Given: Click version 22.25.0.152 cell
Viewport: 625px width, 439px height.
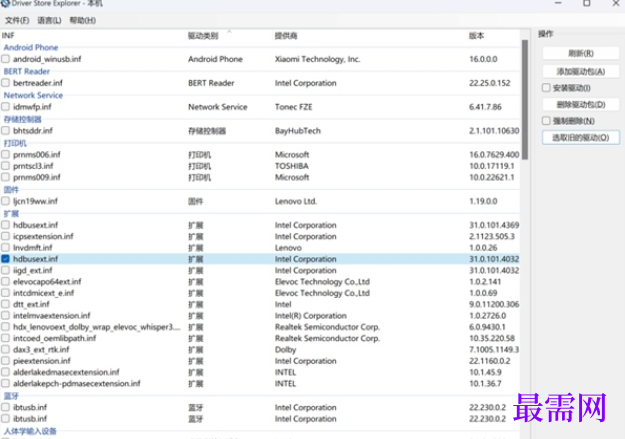Looking at the screenshot, I should [x=489, y=83].
